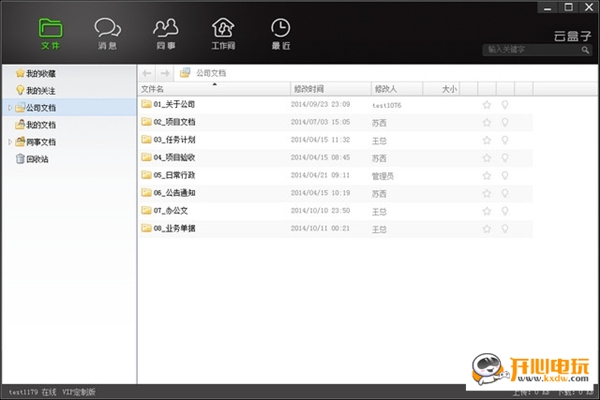600x400 pixels.
Task: Click the 公司文档 breadcrumb path
Action: 211,73
